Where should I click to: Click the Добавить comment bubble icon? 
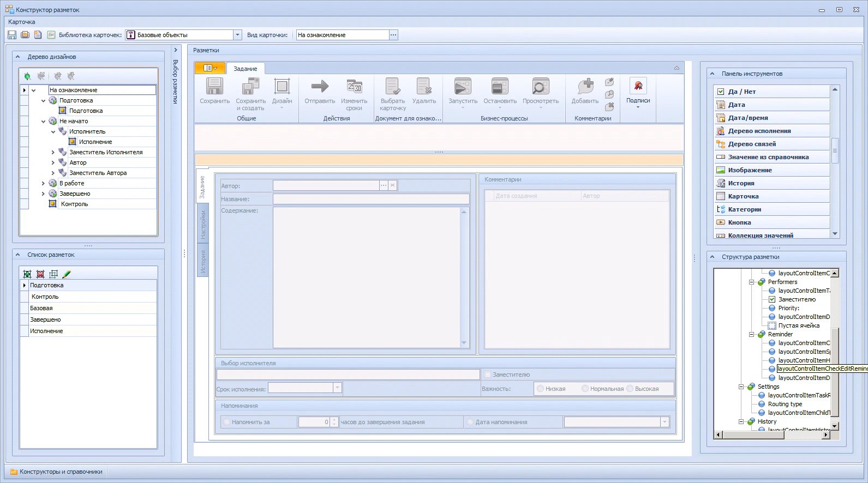585,86
